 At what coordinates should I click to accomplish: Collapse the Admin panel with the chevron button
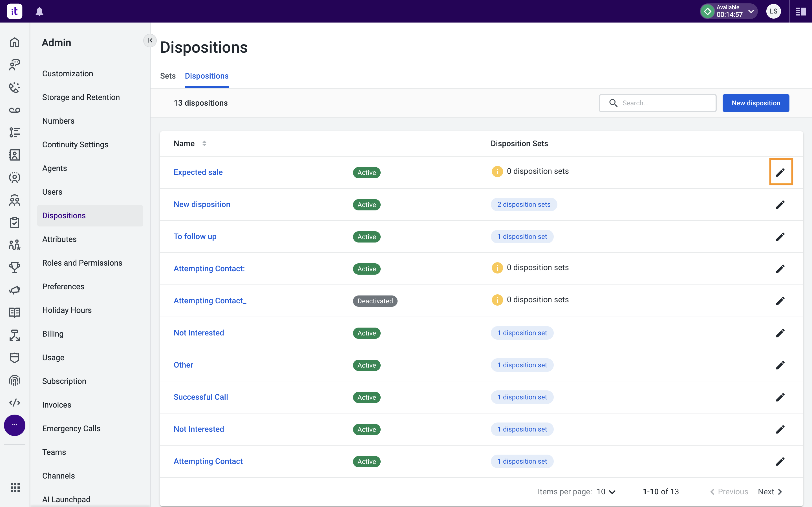coord(150,40)
